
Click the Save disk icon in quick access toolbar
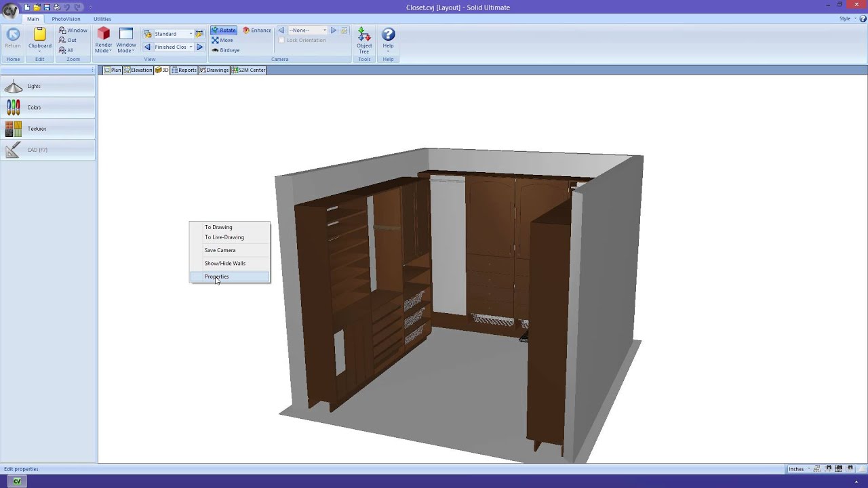[x=47, y=7]
